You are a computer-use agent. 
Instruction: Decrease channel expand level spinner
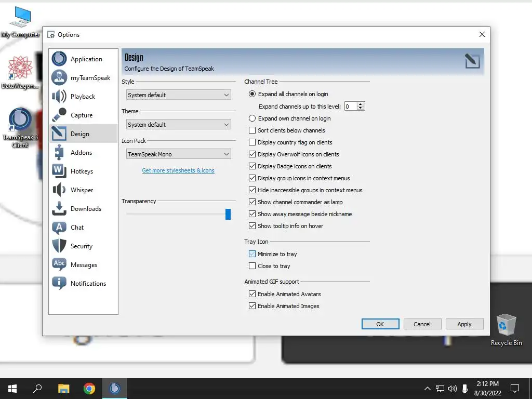(x=361, y=108)
